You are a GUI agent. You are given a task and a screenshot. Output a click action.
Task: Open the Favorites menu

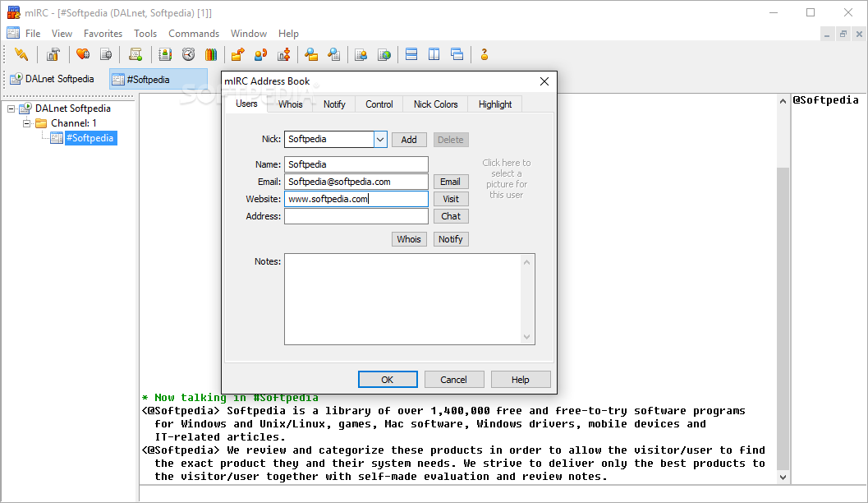tap(103, 33)
